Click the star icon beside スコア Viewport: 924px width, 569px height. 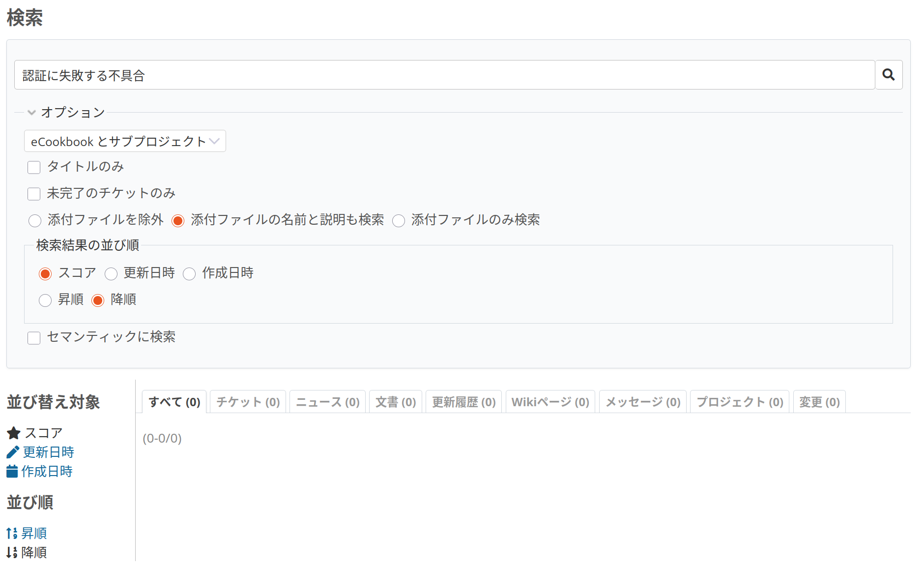[13, 433]
